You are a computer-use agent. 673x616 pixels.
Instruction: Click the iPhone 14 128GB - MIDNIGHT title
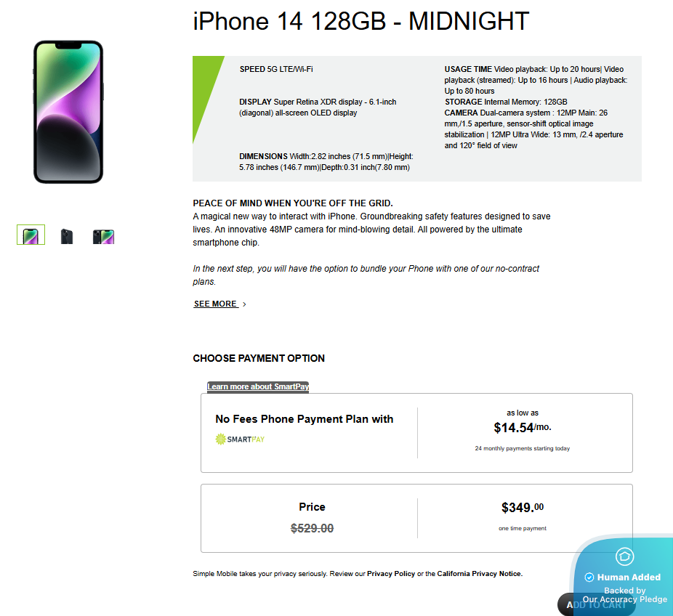click(361, 21)
